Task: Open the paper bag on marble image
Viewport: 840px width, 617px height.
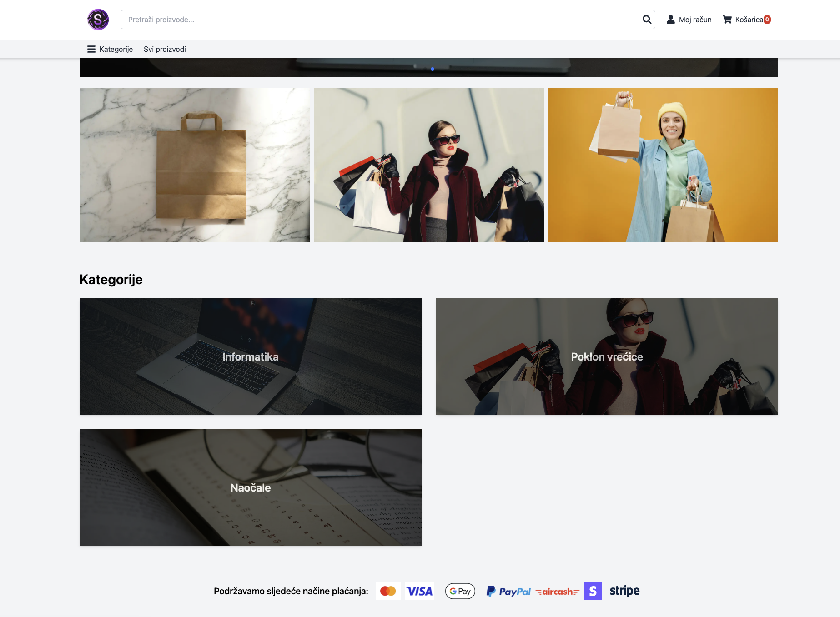Action: (195, 165)
